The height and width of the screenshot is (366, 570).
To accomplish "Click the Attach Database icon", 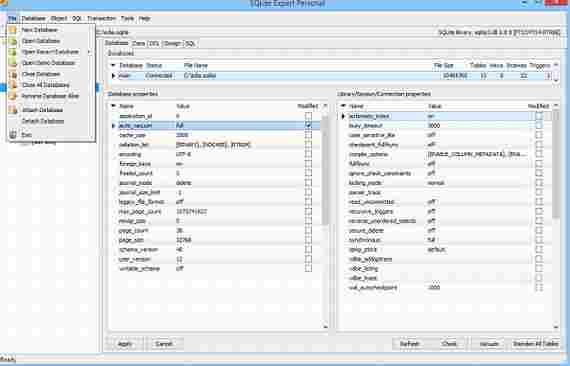I will (x=13, y=110).
